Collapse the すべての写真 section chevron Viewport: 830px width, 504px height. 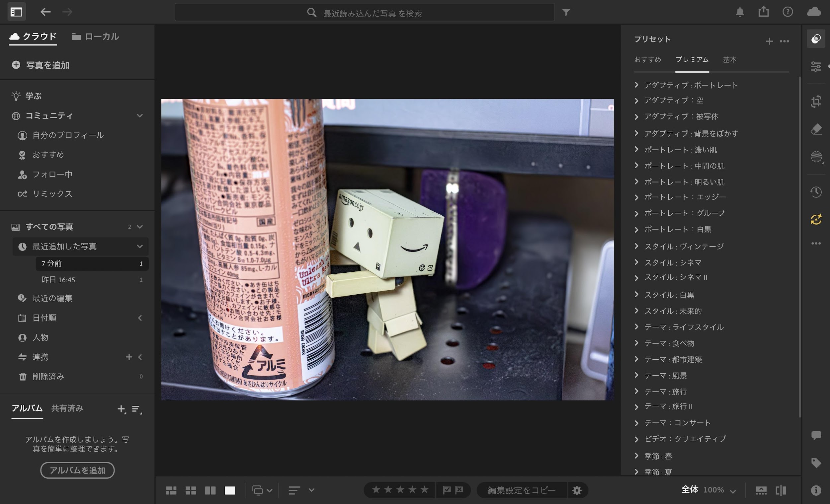(140, 227)
